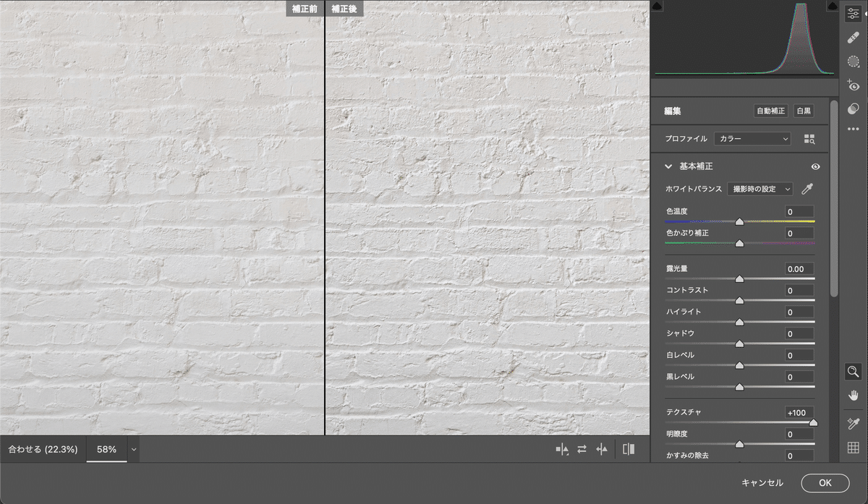This screenshot has height=504, width=868.
Task: Toggle the grid overlay icon
Action: (x=854, y=448)
